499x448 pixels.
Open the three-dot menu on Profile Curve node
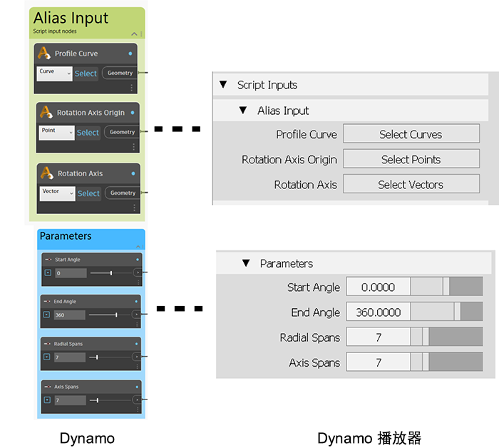pos(131,88)
